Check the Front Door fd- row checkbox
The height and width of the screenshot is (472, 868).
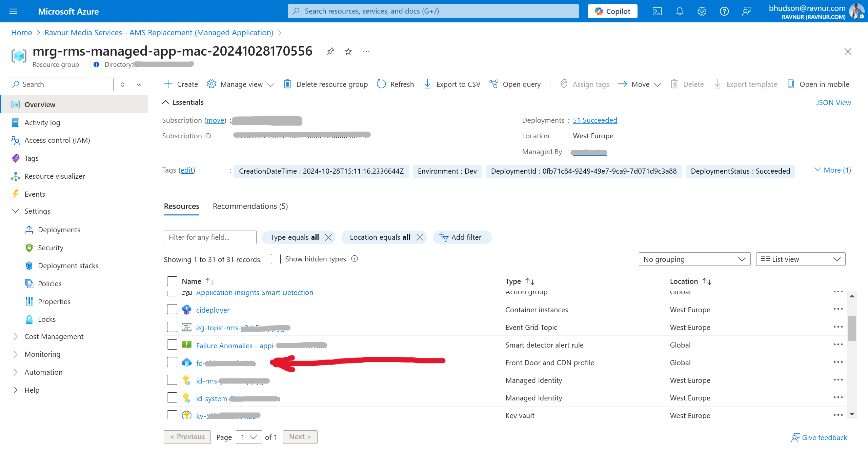172,362
